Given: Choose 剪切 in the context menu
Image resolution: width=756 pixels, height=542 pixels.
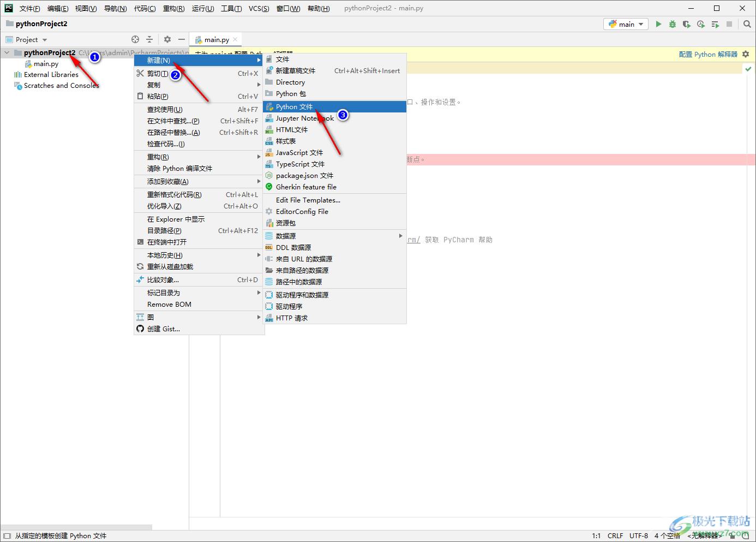Looking at the screenshot, I should pos(199,74).
